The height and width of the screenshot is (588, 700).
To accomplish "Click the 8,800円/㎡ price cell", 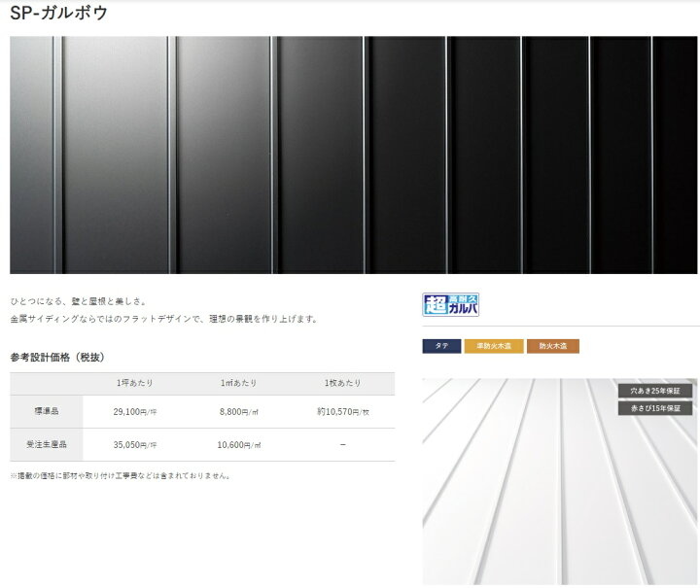I will tap(238, 412).
